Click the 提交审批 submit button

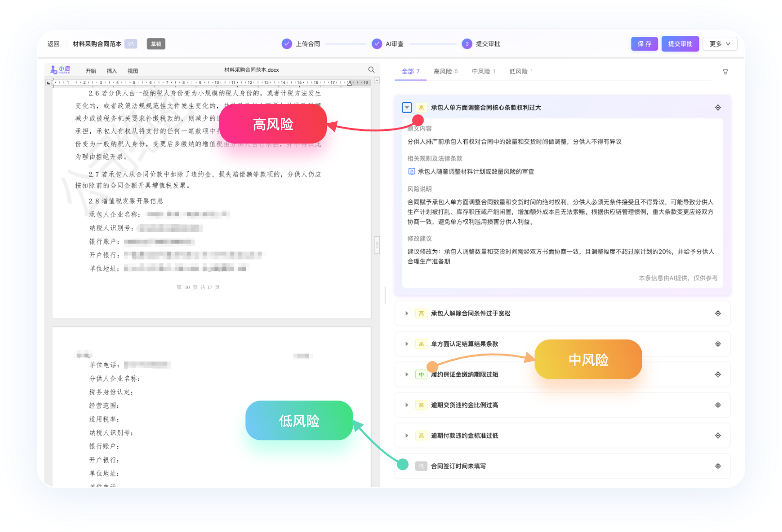(680, 44)
